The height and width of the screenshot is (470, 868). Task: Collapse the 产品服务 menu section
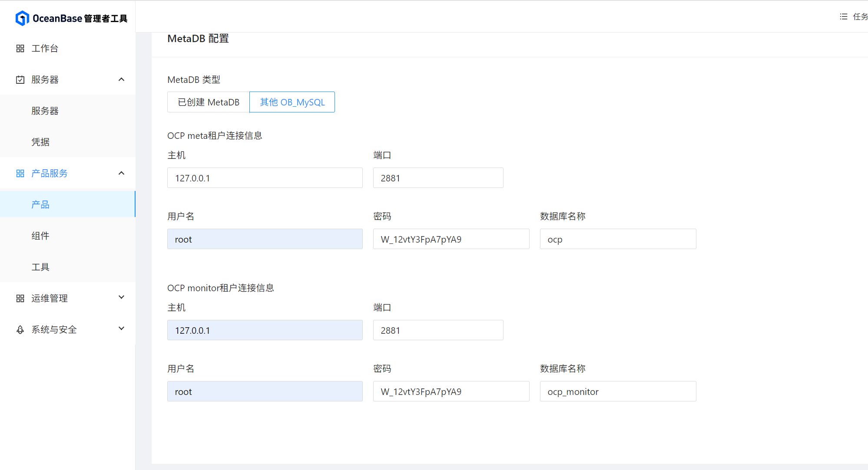pyautogui.click(x=122, y=173)
